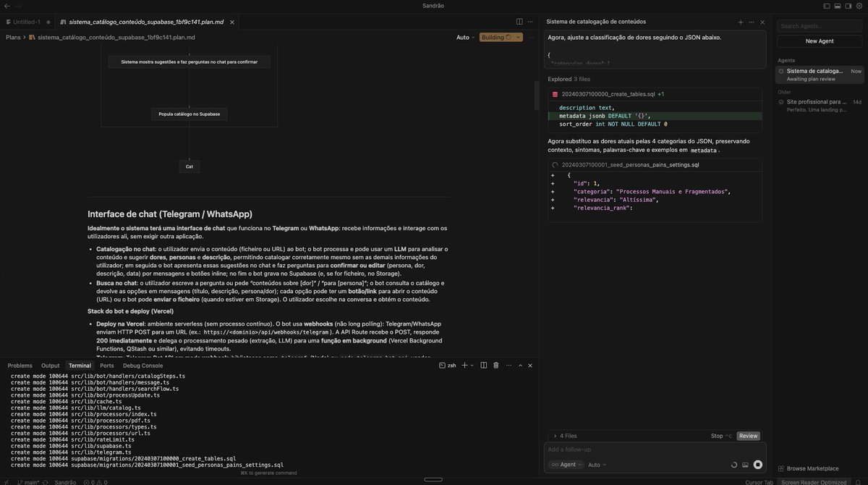868x485 pixels.
Task: Open the Auto model dropdown in chat input
Action: [597, 465]
